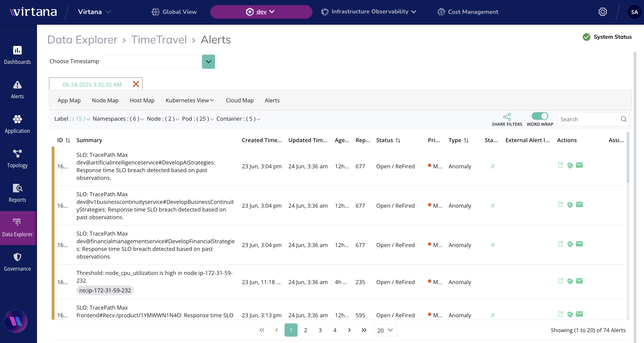This screenshot has width=644, height=343.
Task: Click the no:ip-172-31-59-232 tag chip
Action: point(105,290)
